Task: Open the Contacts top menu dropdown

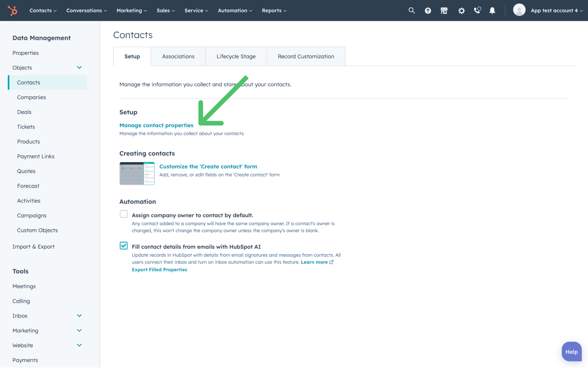Action: pos(43,11)
